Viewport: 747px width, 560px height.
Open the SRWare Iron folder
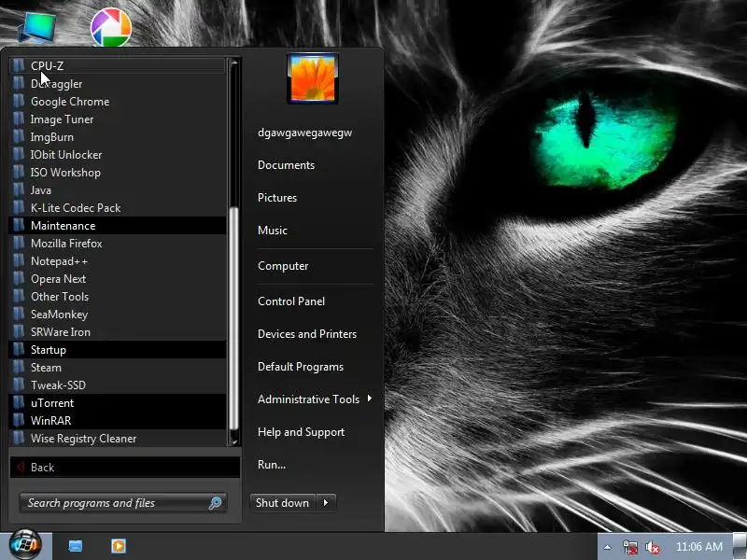118,332
